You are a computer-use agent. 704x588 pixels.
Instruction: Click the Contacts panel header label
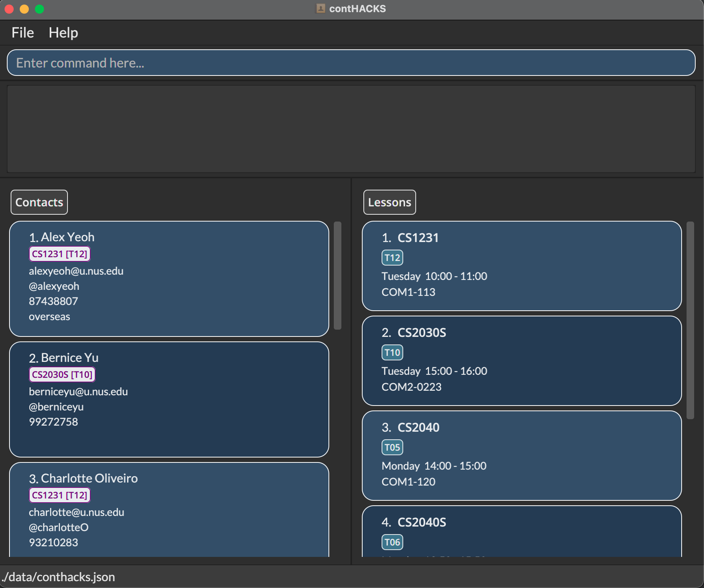click(x=39, y=202)
